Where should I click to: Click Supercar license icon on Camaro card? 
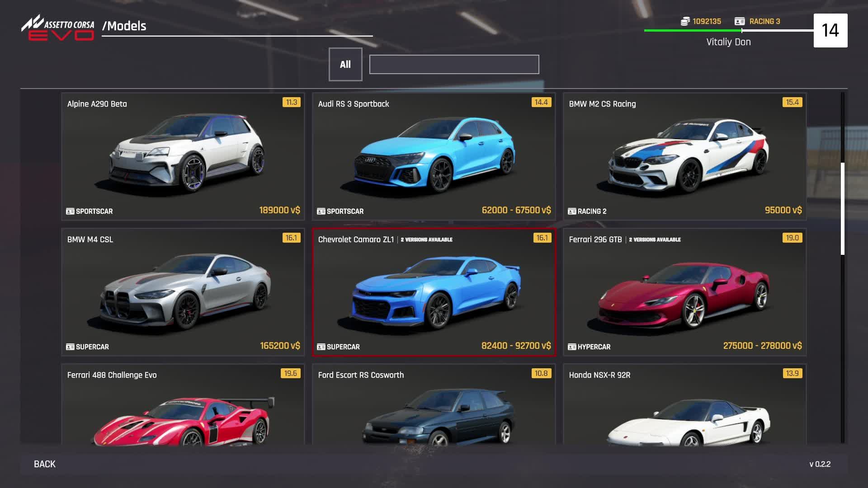click(321, 347)
